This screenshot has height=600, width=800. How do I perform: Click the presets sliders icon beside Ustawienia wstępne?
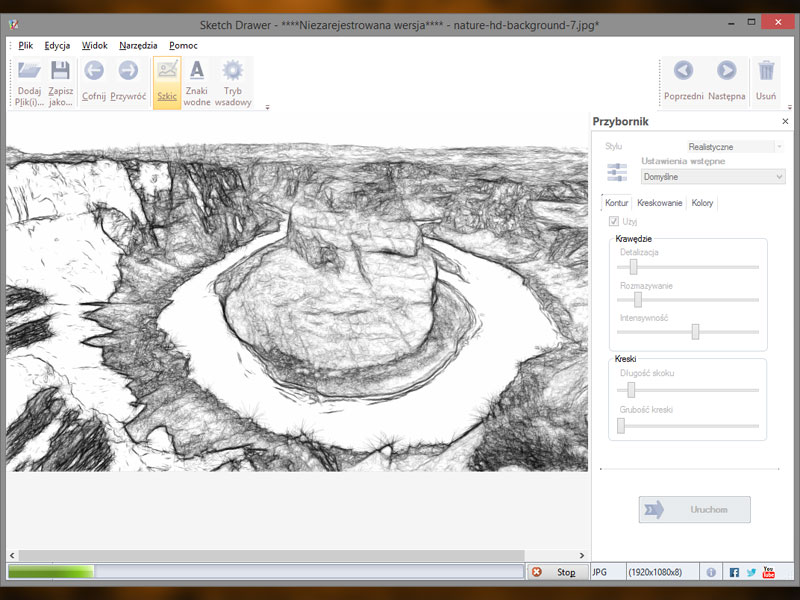[x=616, y=171]
